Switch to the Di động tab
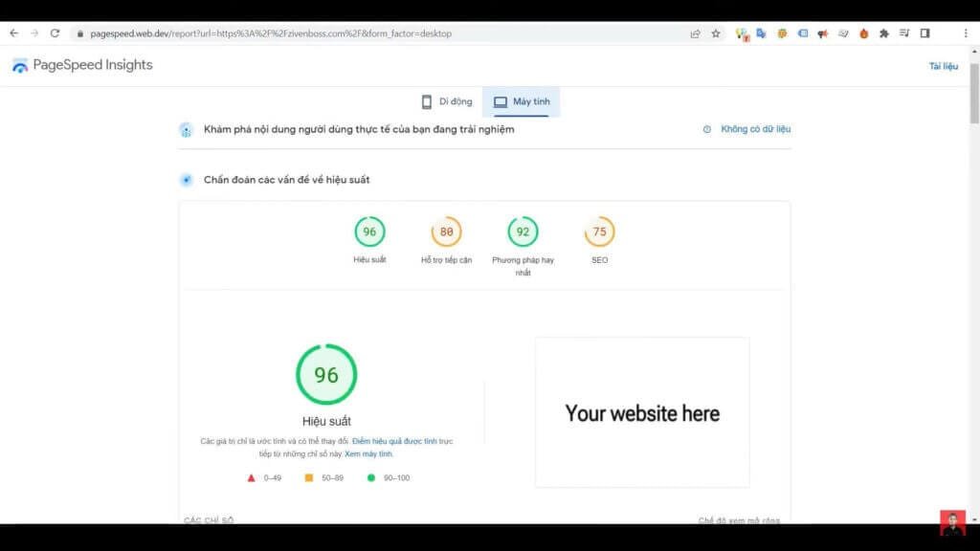 [x=447, y=101]
